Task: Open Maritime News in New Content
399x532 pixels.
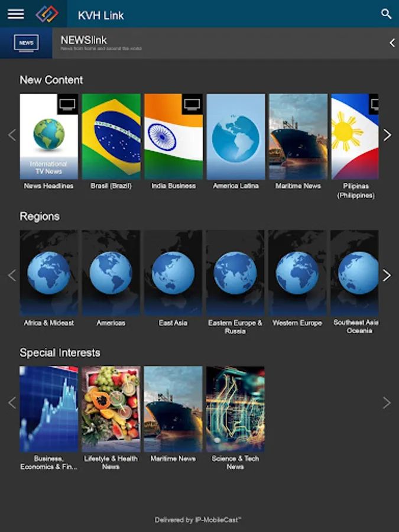Action: [x=299, y=137]
